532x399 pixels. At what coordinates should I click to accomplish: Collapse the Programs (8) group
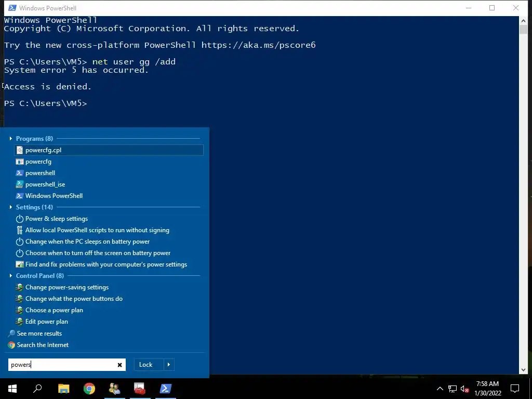(11, 138)
